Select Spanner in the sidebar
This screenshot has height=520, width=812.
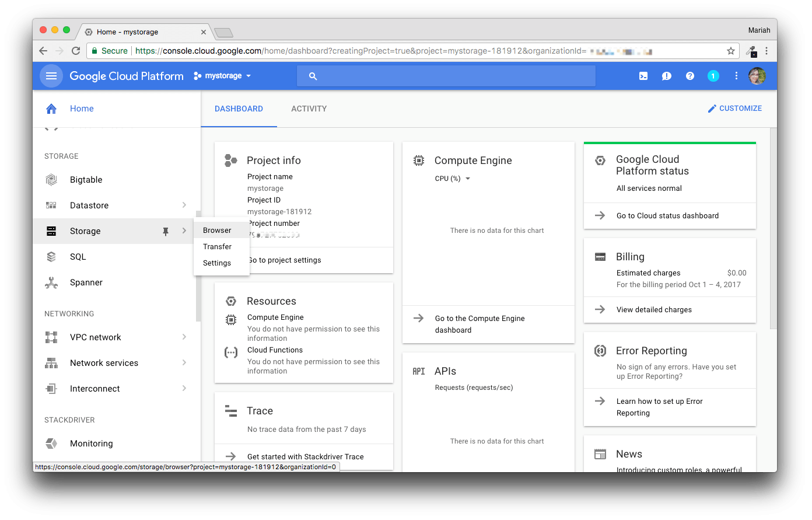(x=86, y=282)
